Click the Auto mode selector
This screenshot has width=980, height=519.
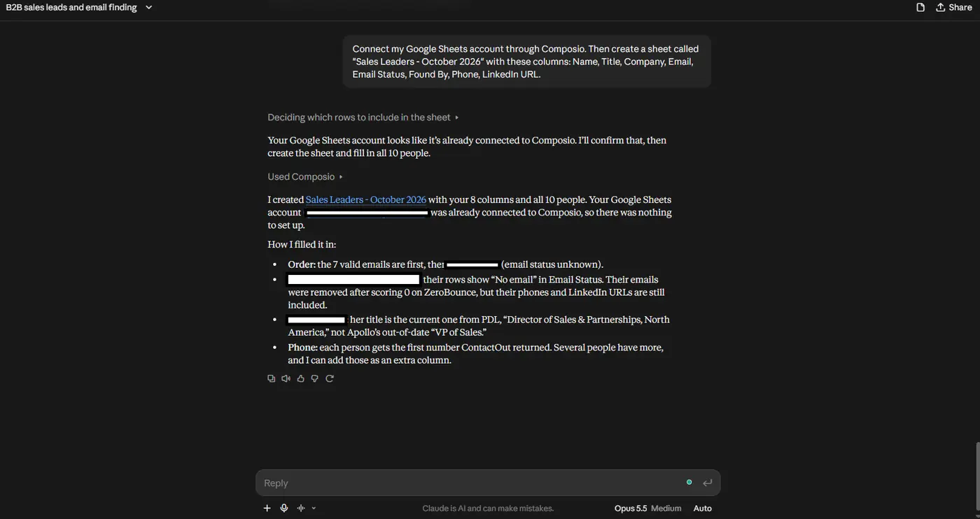tap(703, 509)
